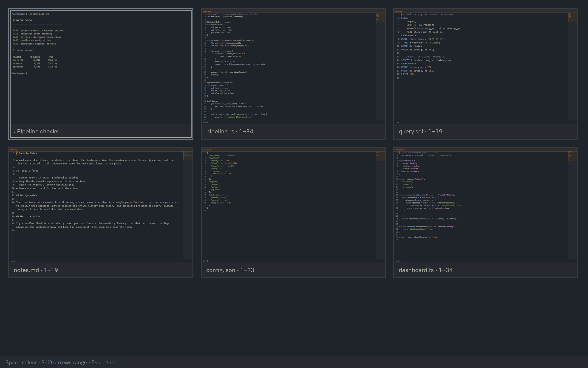The image size is (588, 368).
Task: Click the Line 1 status in query.sql preview
Action: 398,122
